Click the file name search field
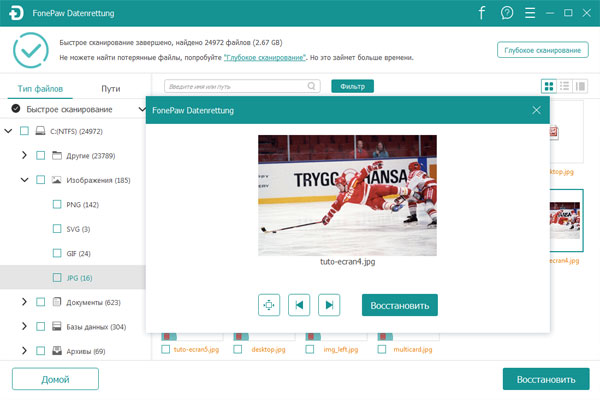Viewport: 600px width, 400px height. tap(240, 86)
